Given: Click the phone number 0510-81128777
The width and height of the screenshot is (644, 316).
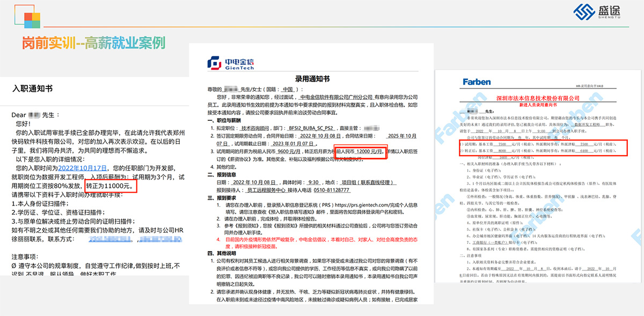Looking at the screenshot, I should point(327,190).
